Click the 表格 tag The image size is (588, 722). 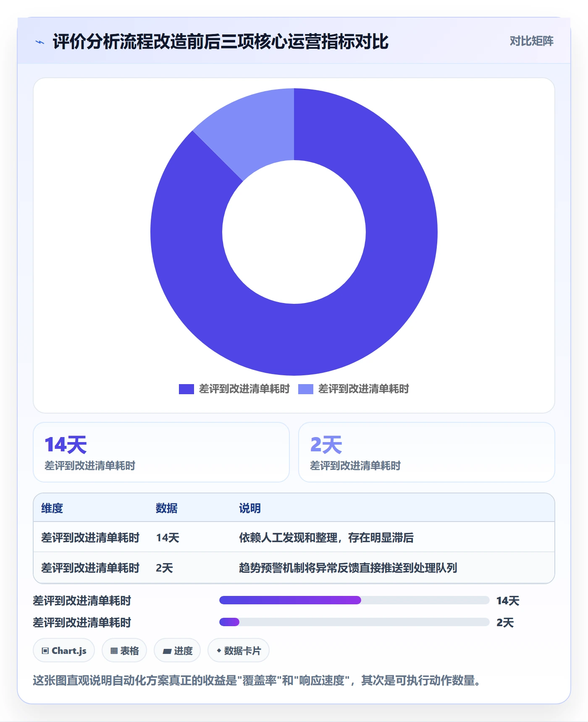pos(124,651)
